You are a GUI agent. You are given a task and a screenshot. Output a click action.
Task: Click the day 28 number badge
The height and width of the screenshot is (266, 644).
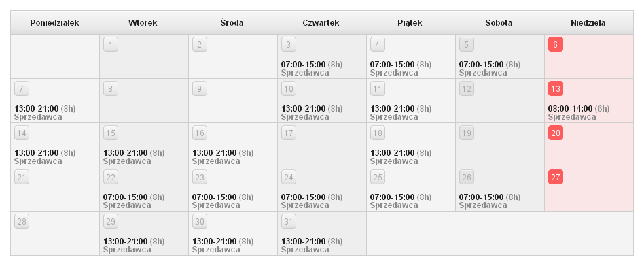21,222
